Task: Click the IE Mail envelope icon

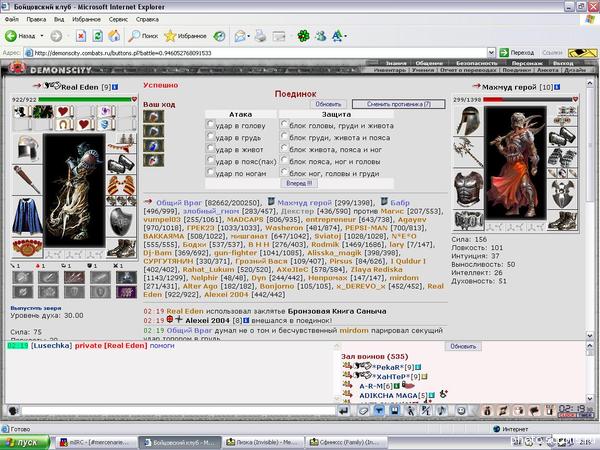Action: click(x=240, y=36)
